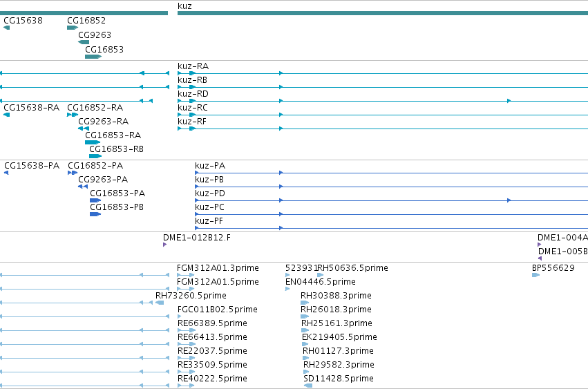Click the RE33509.5prime EST label
The width and height of the screenshot is (588, 389).
tap(212, 365)
